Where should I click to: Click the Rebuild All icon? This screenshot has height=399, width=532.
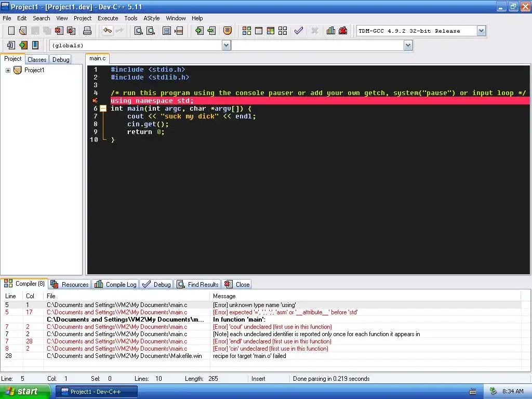pyautogui.click(x=283, y=31)
